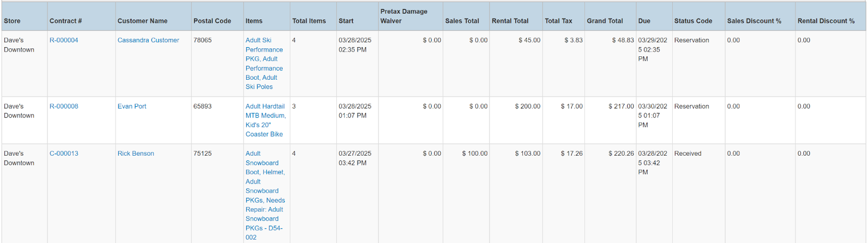Image resolution: width=868 pixels, height=243 pixels.
Task: Sort by Store column header
Action: [12, 21]
